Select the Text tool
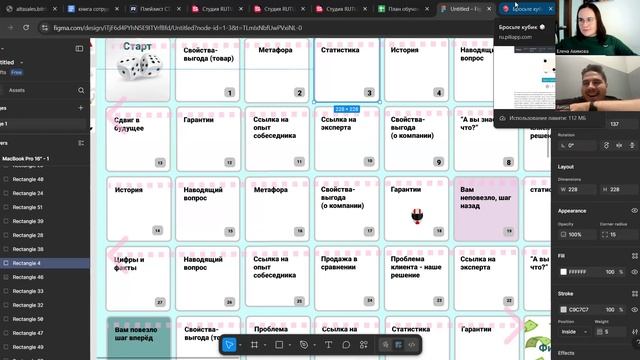The image size is (640, 360). point(328,345)
